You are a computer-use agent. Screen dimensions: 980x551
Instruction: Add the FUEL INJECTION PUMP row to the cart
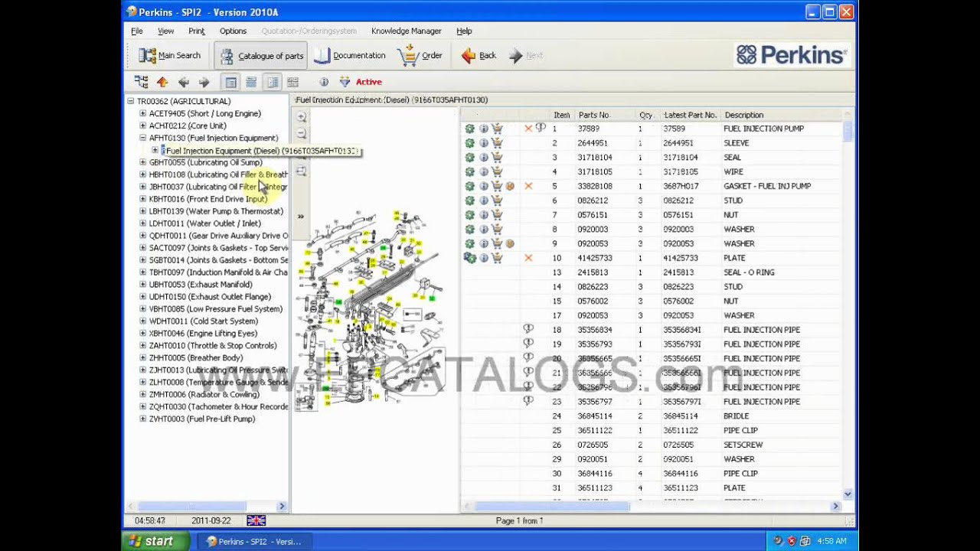pyautogui.click(x=497, y=129)
